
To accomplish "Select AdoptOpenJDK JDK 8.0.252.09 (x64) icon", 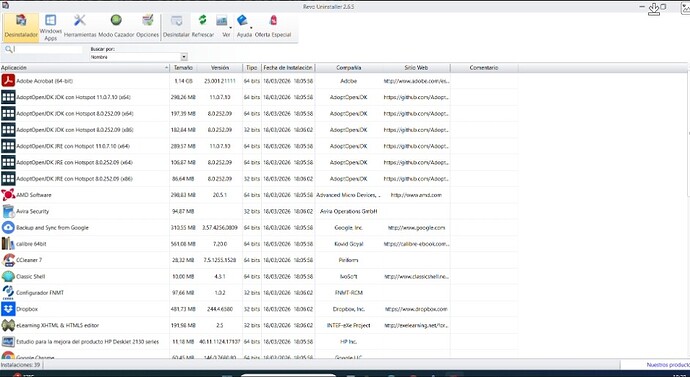I will (8, 113).
